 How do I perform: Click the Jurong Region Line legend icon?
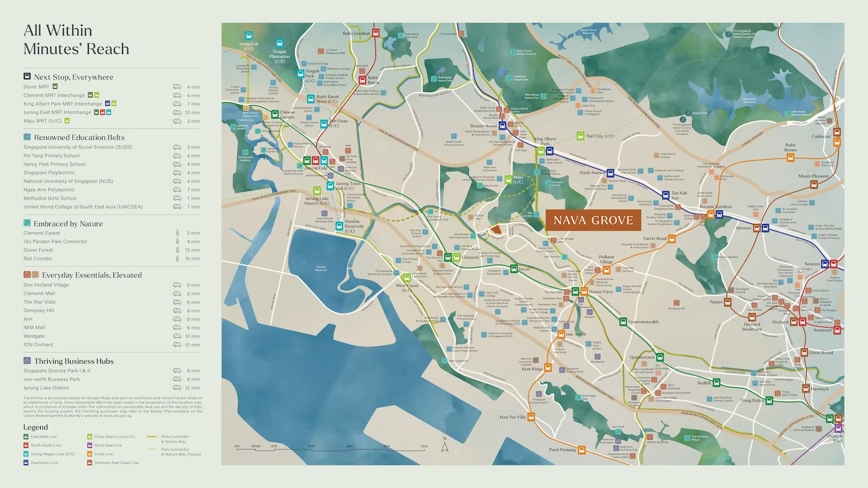(25, 454)
